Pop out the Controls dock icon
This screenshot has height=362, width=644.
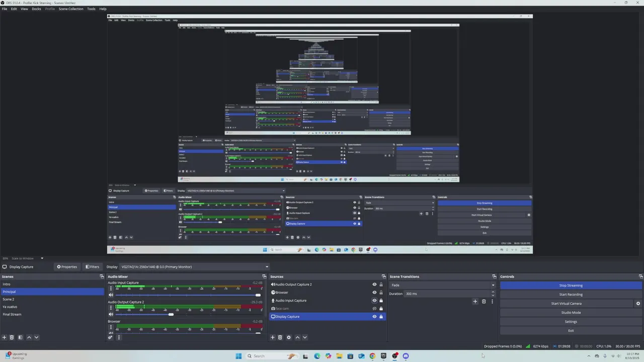[640, 277]
